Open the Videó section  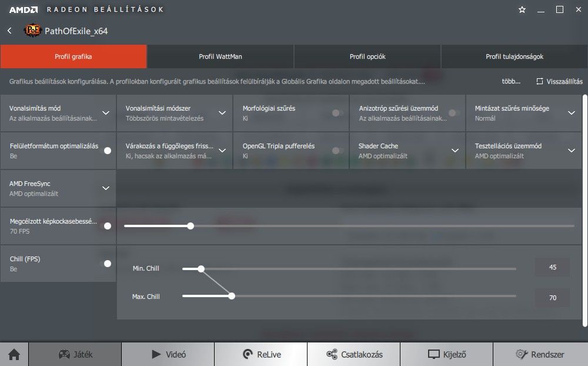coord(168,354)
